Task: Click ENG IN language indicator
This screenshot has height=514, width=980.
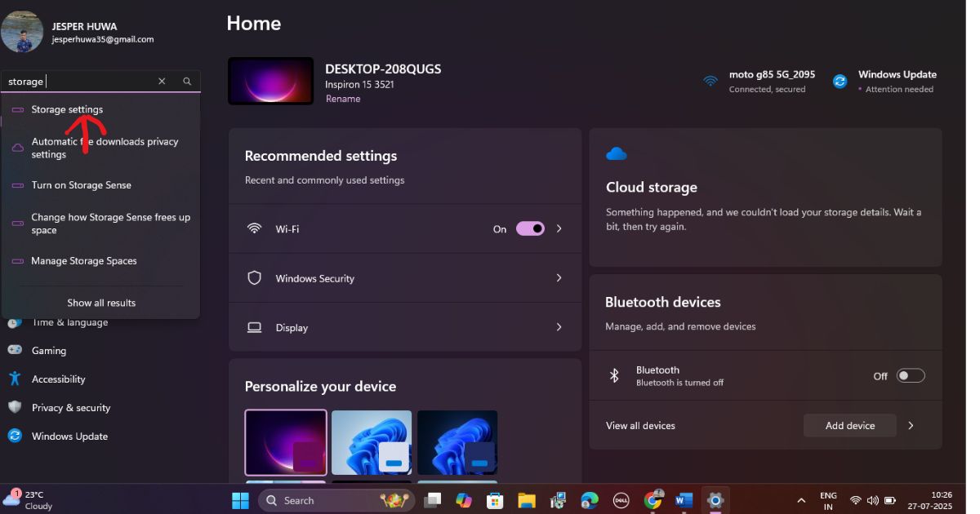Action: click(x=828, y=501)
